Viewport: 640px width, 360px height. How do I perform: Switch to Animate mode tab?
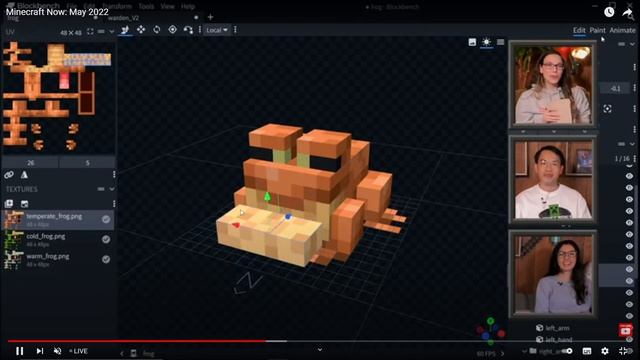(x=622, y=30)
